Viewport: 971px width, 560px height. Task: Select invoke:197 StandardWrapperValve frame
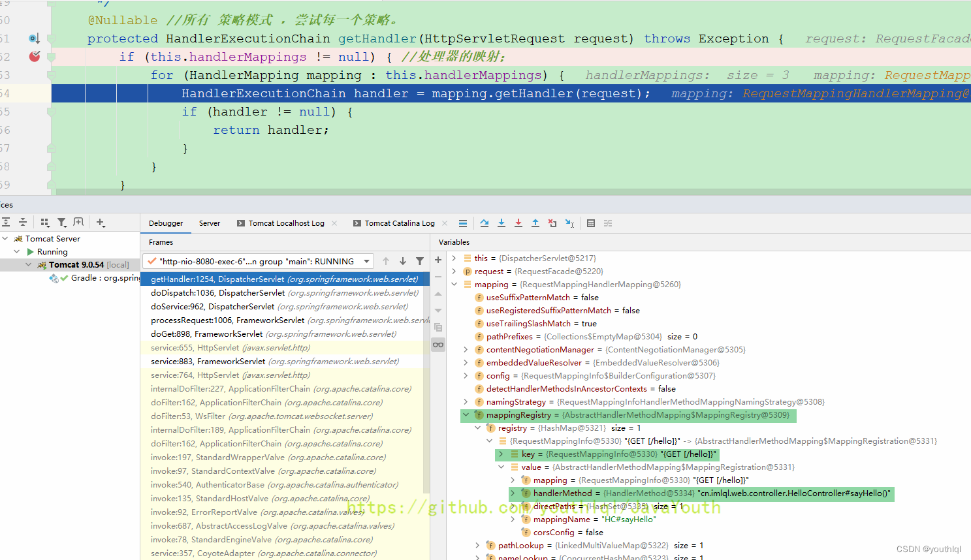point(285,457)
